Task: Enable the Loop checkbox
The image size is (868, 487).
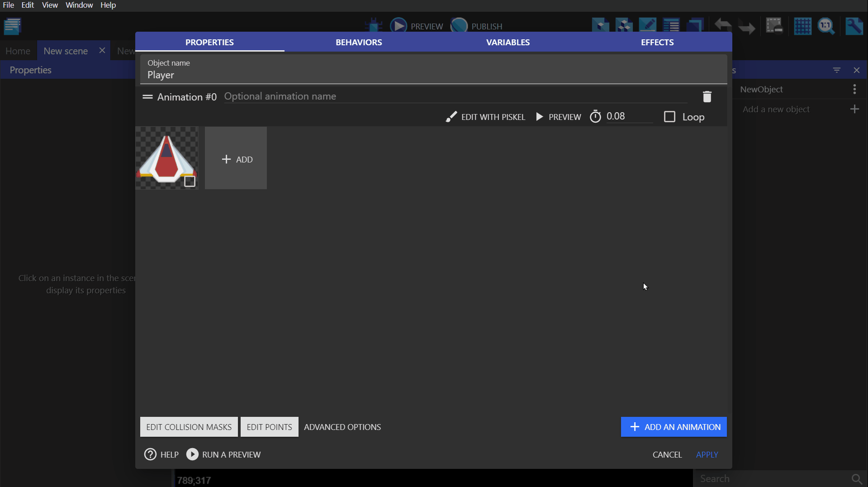Action: click(669, 117)
